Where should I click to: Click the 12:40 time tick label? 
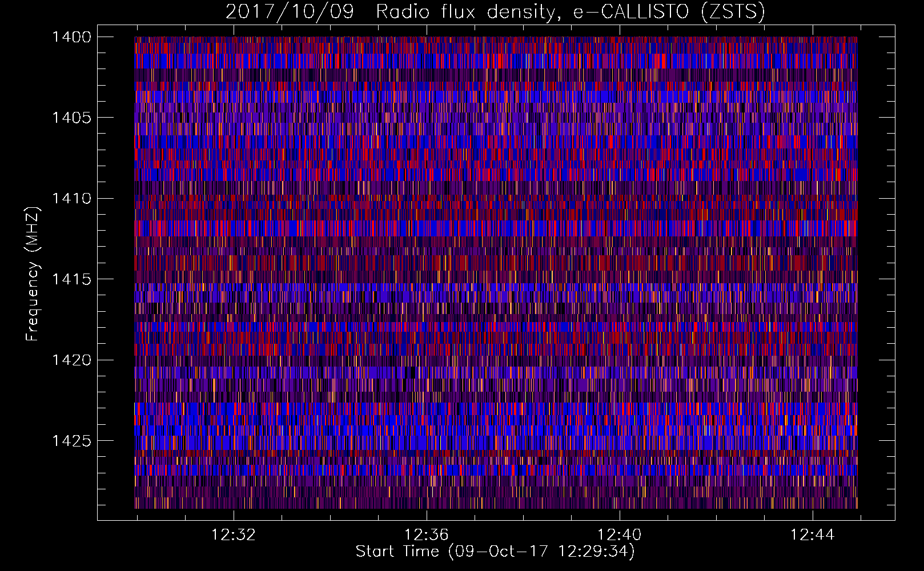[619, 535]
